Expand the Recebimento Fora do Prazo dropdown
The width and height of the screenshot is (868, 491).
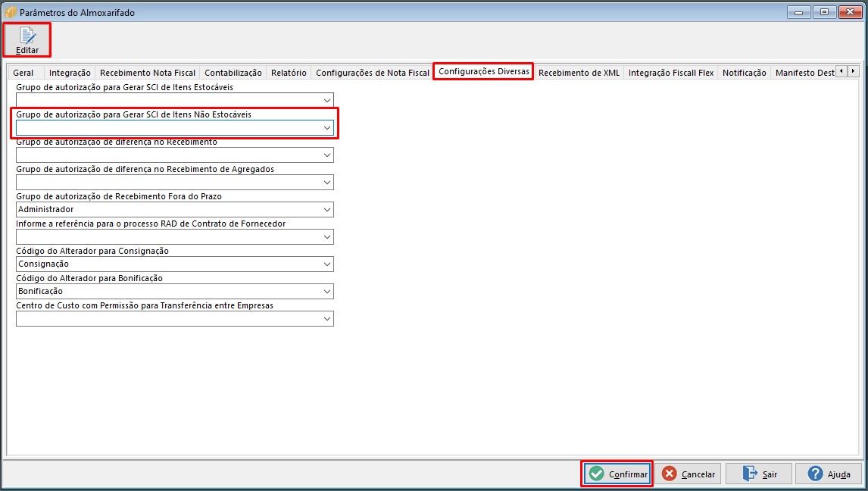326,210
